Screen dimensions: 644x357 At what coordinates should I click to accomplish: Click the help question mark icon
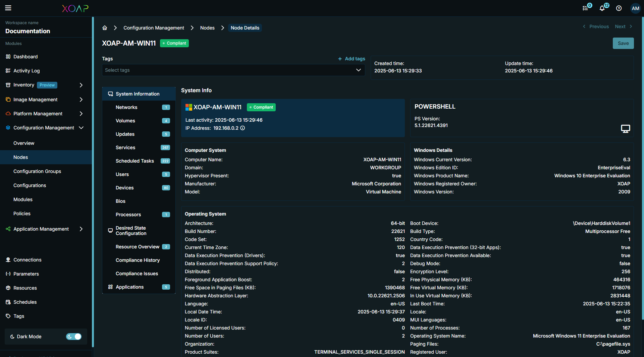[x=619, y=8]
